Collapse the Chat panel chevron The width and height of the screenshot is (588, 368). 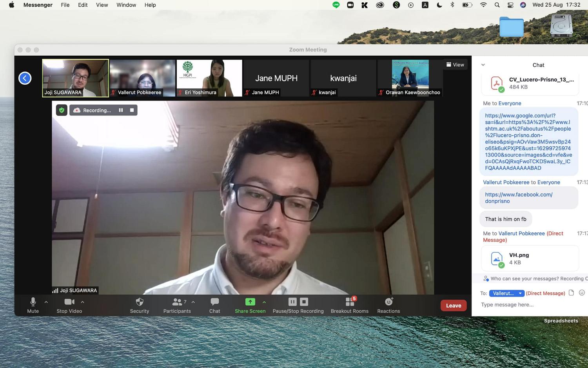click(x=483, y=65)
